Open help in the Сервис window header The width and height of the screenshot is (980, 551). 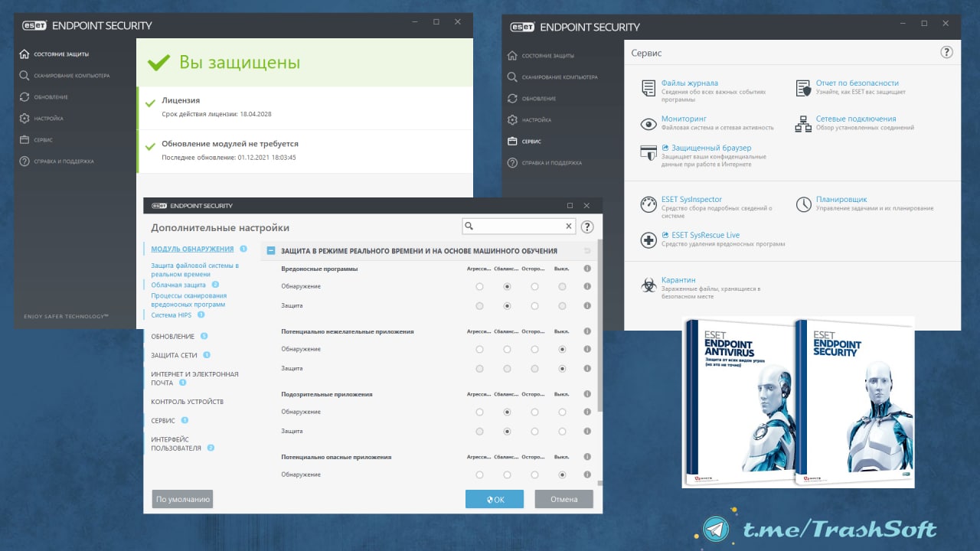point(946,53)
